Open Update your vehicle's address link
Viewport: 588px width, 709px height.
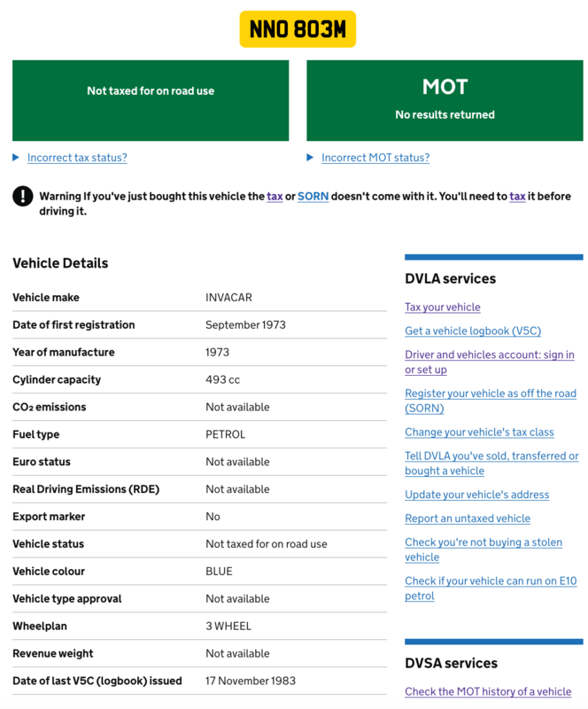[476, 495]
